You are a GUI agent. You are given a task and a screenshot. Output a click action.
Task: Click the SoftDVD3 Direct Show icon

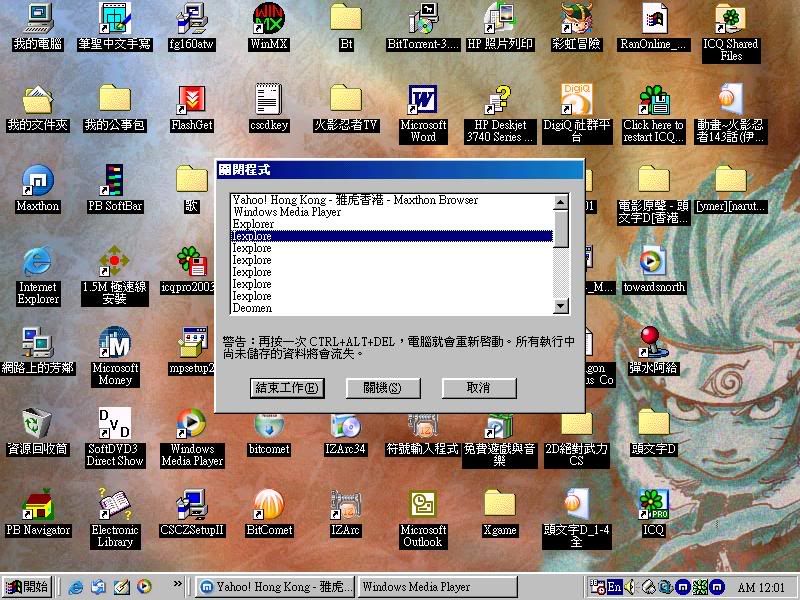[115, 425]
